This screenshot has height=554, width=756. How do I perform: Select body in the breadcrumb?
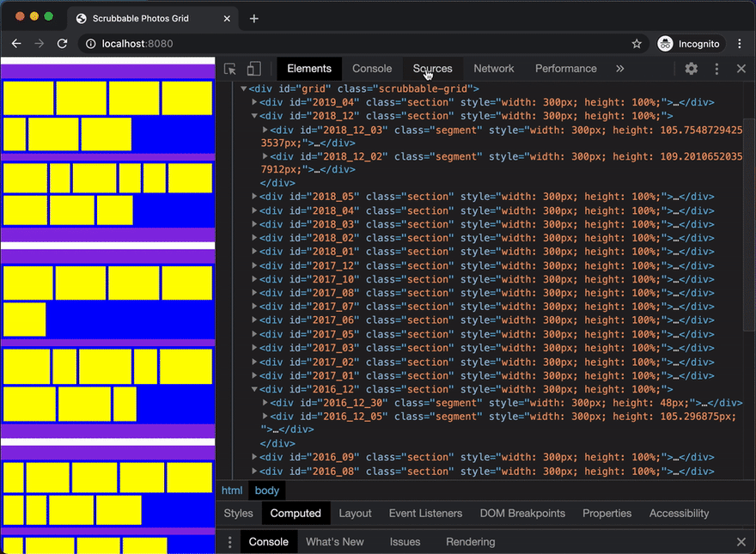click(266, 490)
